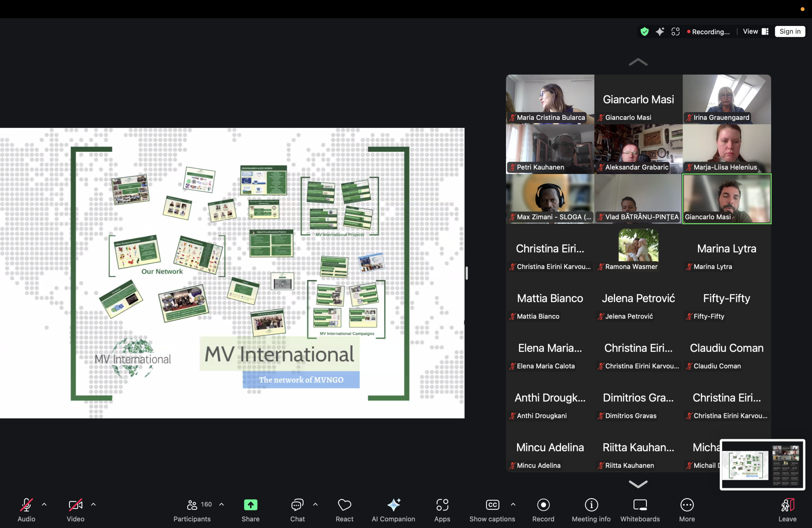Viewport: 812px width, 528px height.
Task: Click 'The network of MVNGO' subtitle
Action: tap(301, 380)
